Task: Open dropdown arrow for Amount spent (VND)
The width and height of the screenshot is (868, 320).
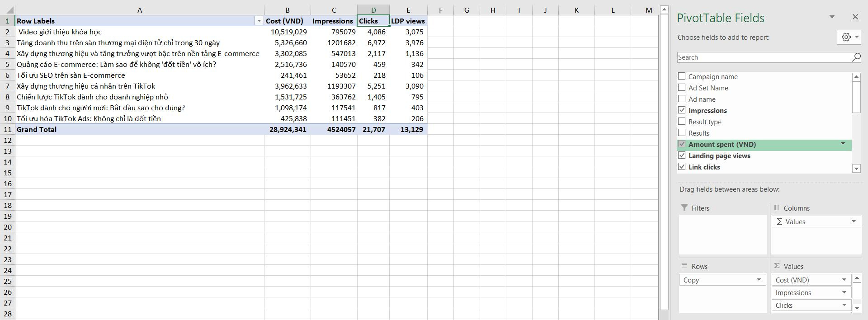Action: 843,144
